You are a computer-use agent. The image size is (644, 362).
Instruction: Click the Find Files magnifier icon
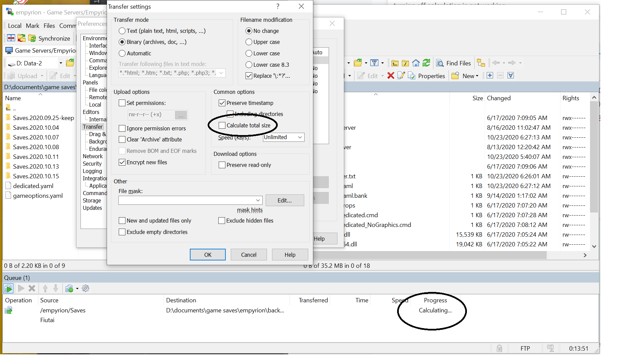440,63
